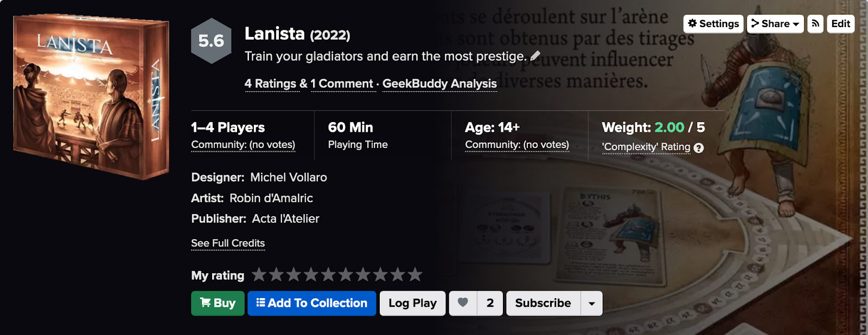Click the pencil edit icon beside the tagline

point(535,56)
